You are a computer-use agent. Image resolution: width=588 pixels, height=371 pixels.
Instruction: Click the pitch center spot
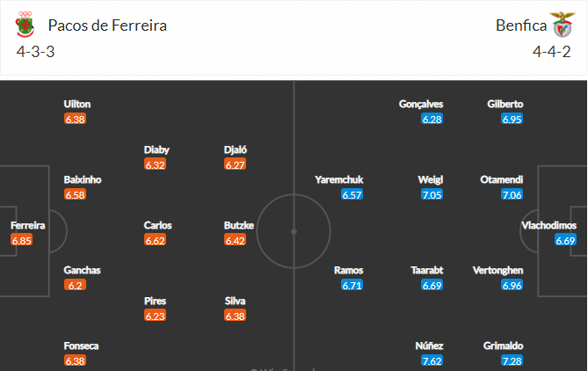point(294,232)
